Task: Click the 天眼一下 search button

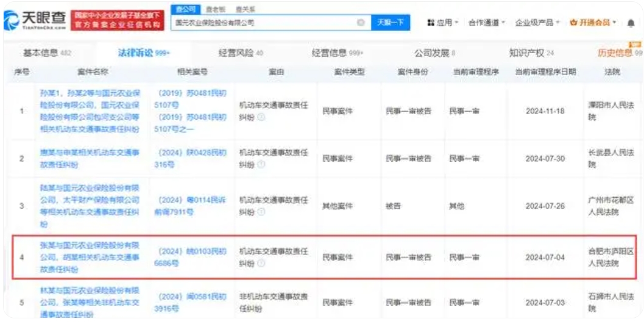Action: [390, 23]
